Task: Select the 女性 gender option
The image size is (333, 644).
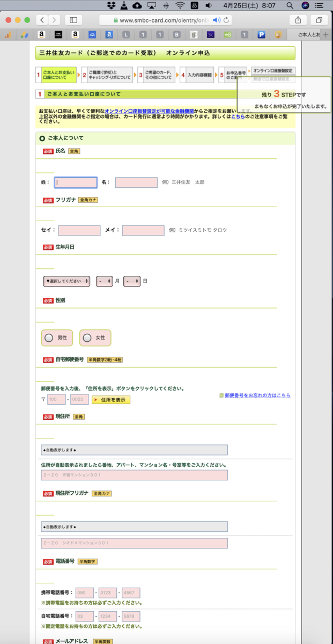Action: [x=95, y=338]
